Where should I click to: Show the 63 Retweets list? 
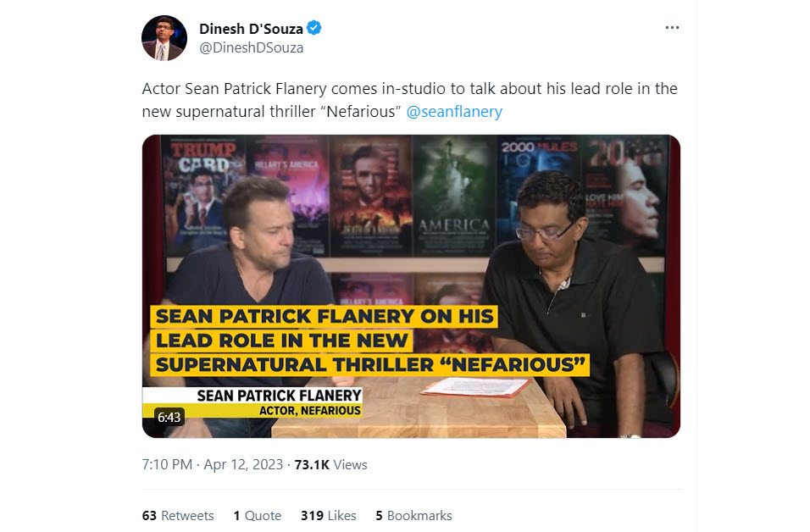[x=178, y=515]
